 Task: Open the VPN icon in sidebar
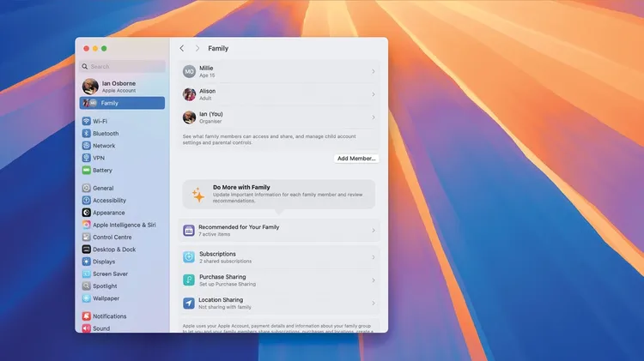[x=86, y=158]
